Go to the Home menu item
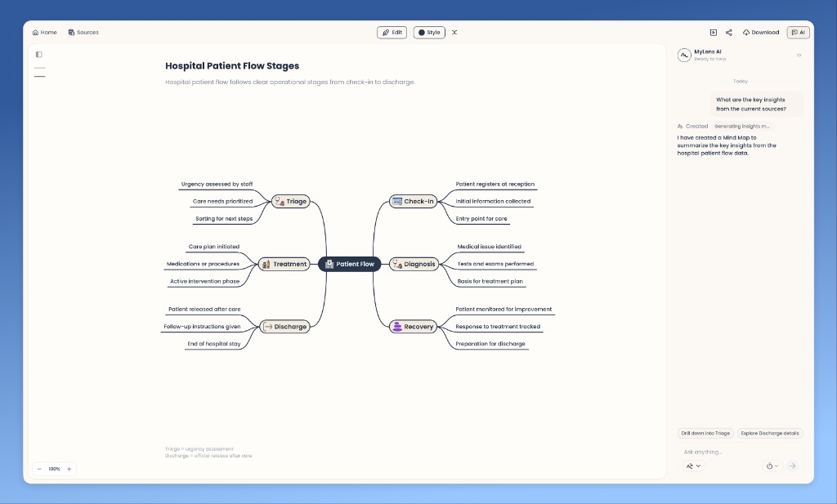The width and height of the screenshot is (837, 504). tap(44, 32)
